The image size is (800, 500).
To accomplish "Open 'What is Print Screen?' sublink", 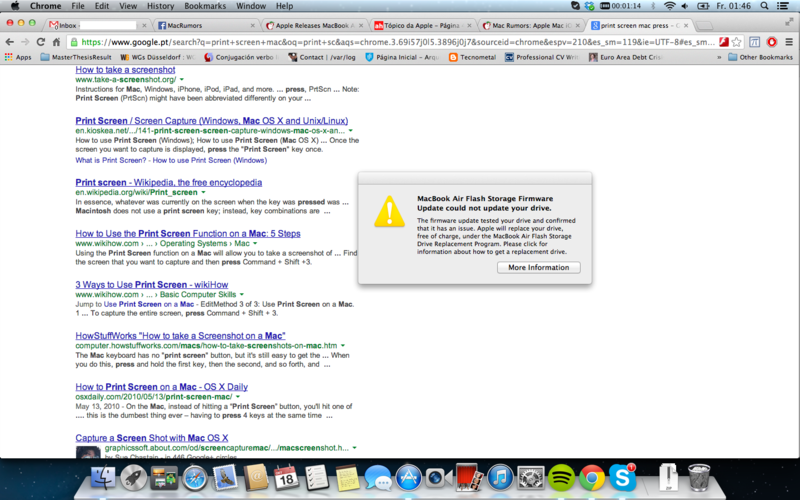I will [x=112, y=160].
